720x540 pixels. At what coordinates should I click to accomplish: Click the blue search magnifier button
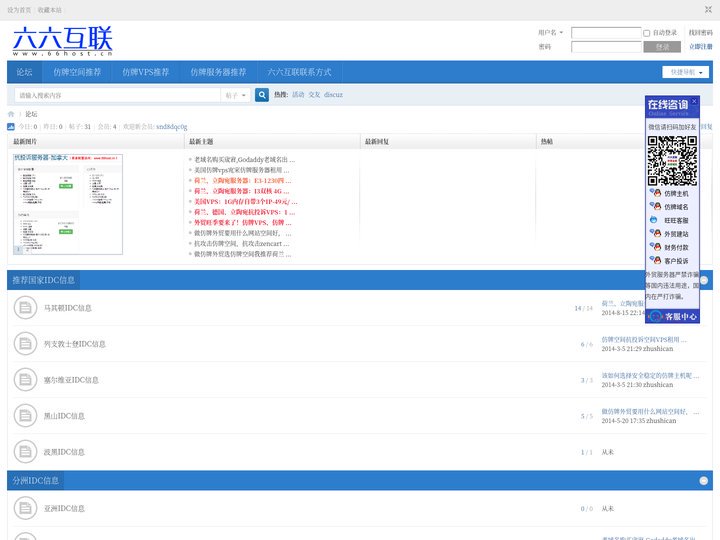point(262,95)
